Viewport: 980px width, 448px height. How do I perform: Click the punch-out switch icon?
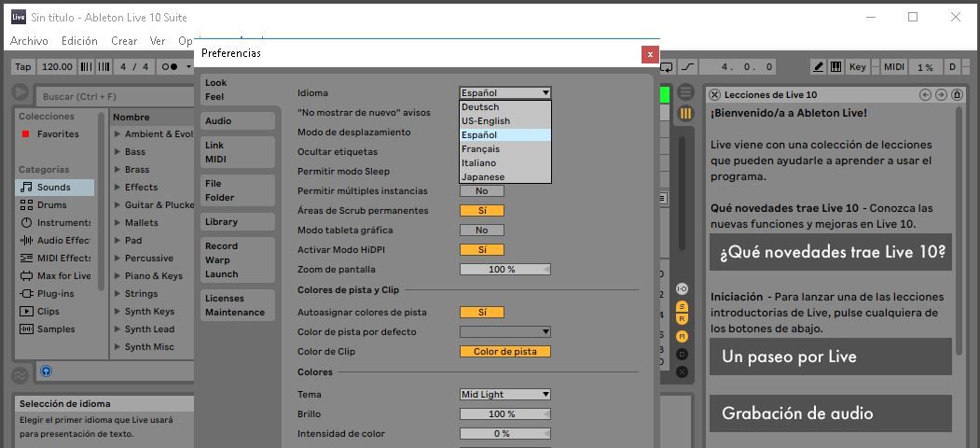[687, 67]
